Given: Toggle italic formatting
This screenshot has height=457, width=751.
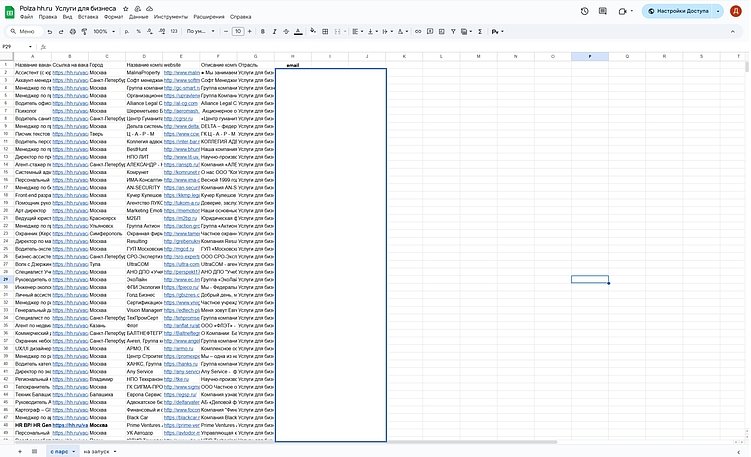Looking at the screenshot, I should [274, 32].
